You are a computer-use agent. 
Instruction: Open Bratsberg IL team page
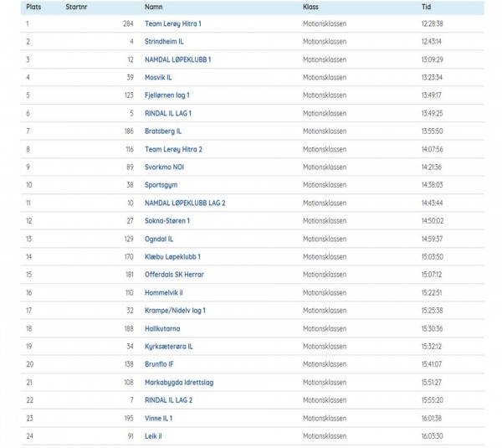163,131
